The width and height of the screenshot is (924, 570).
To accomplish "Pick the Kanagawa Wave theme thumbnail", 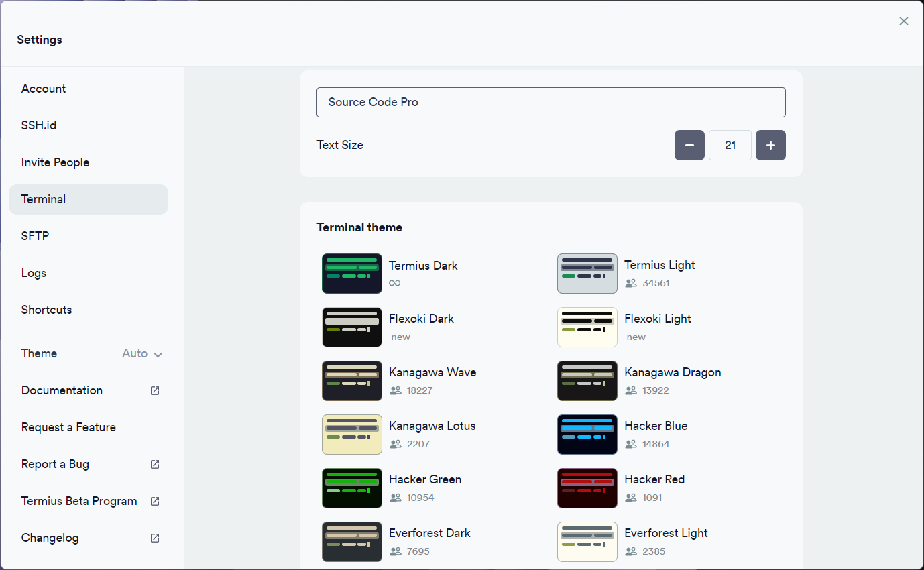I will pos(352,381).
